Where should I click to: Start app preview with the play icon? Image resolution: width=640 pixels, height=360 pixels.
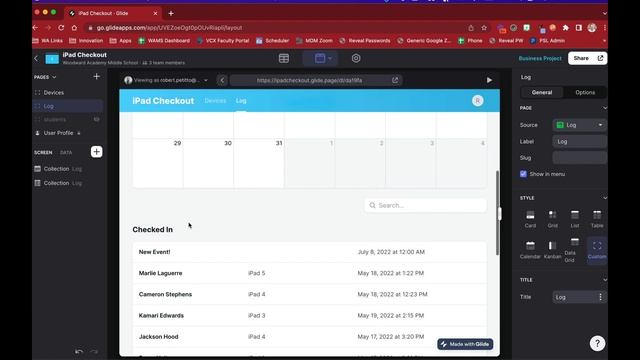click(x=489, y=80)
